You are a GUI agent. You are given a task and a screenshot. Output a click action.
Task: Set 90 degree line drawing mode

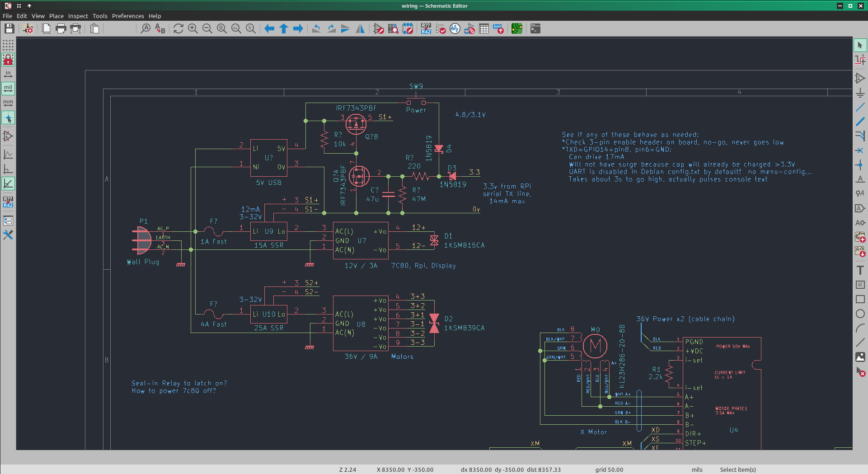pos(8,169)
